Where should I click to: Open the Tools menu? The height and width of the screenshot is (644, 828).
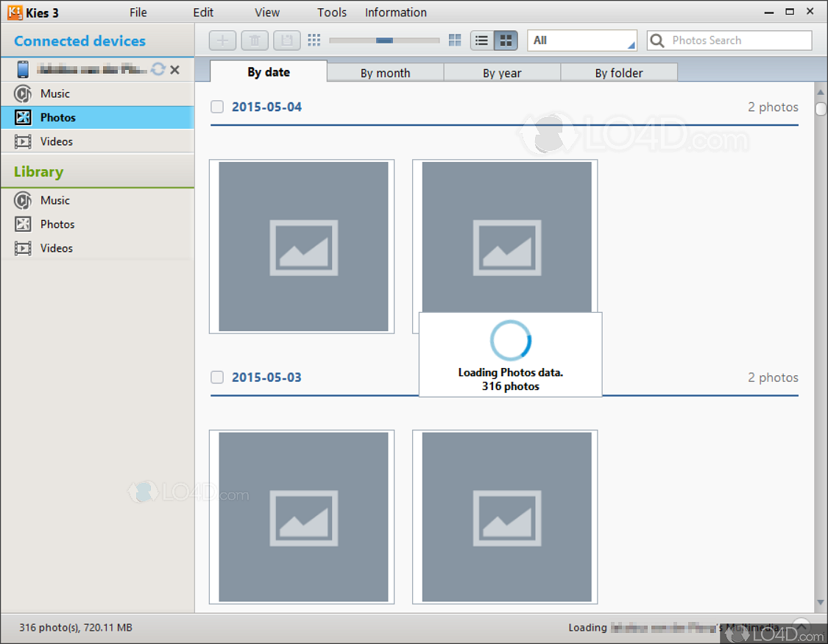[x=332, y=12]
